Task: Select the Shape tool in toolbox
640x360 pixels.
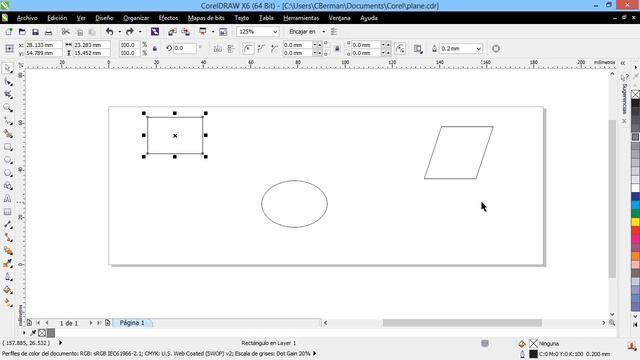Action: pos(8,82)
